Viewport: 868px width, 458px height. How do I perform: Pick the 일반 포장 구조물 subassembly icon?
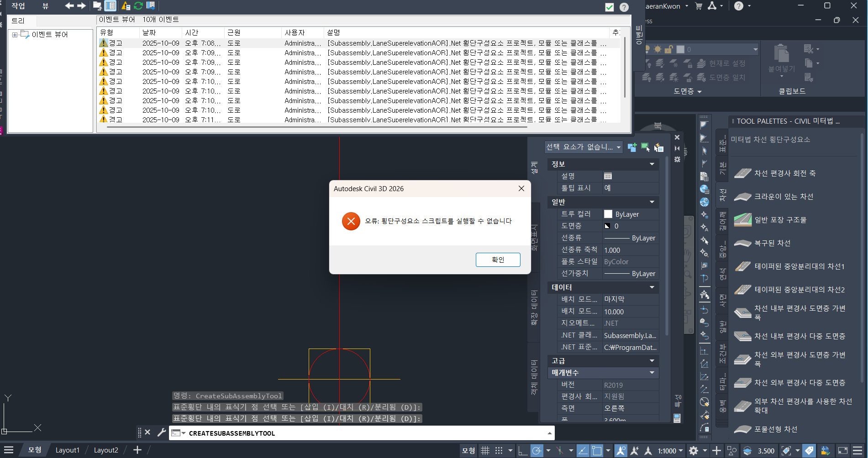pyautogui.click(x=742, y=220)
